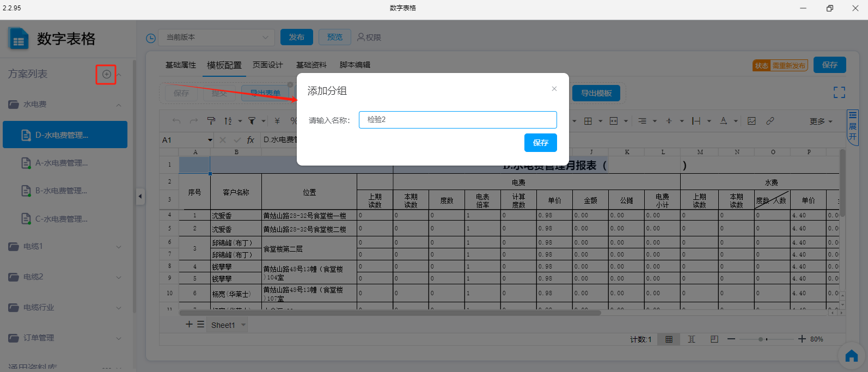
Task: Click the text alignment icon
Action: 643,121
